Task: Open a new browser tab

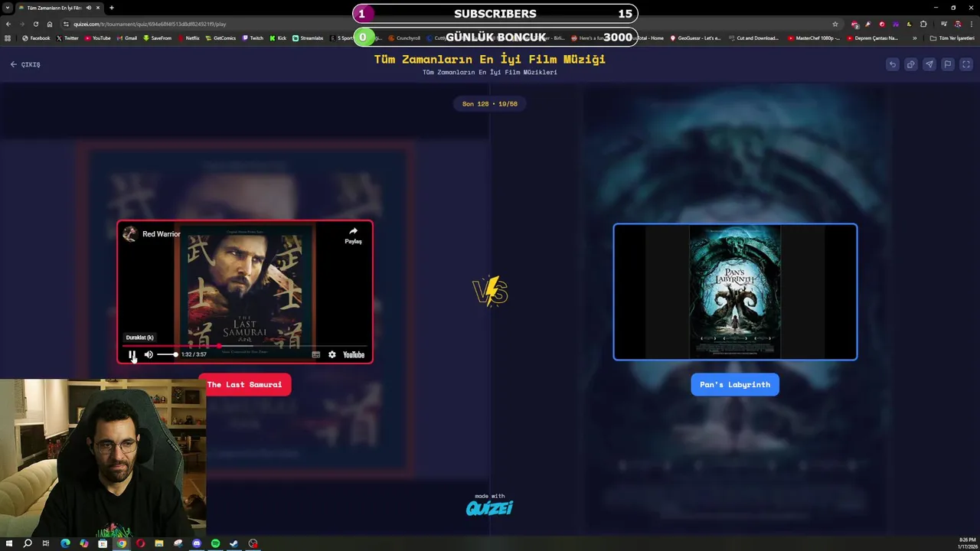Action: tap(112, 8)
